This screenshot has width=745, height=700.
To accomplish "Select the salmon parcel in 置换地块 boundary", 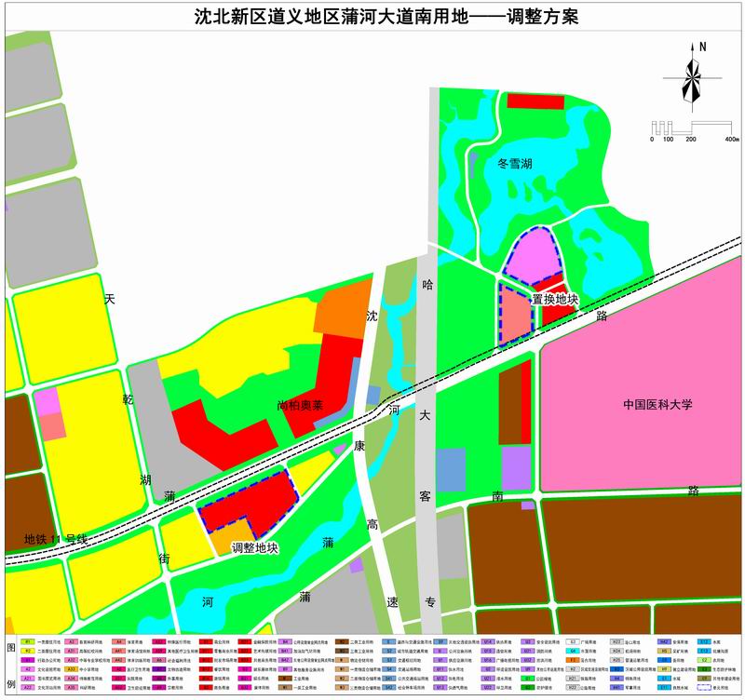I will tap(515, 314).
